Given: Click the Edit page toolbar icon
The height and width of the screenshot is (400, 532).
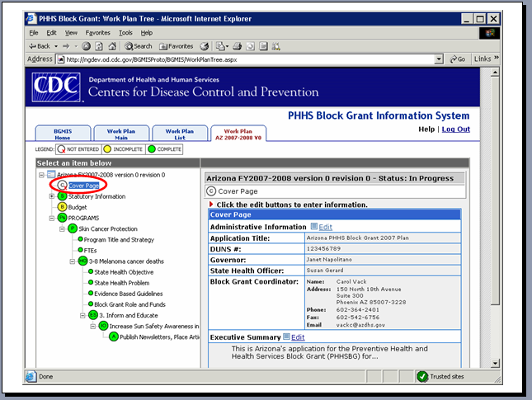Looking at the screenshot, I should point(251,46).
